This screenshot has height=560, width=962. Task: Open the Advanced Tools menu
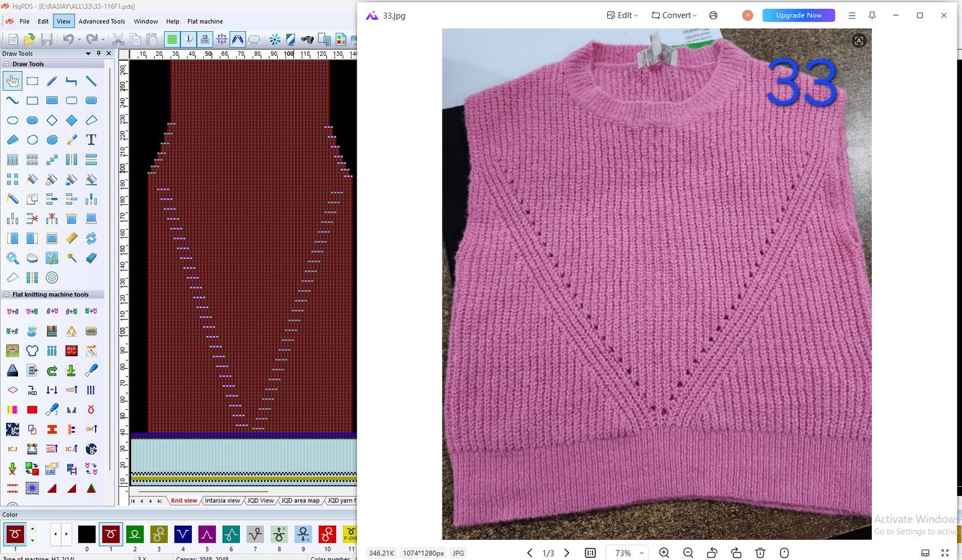(102, 22)
